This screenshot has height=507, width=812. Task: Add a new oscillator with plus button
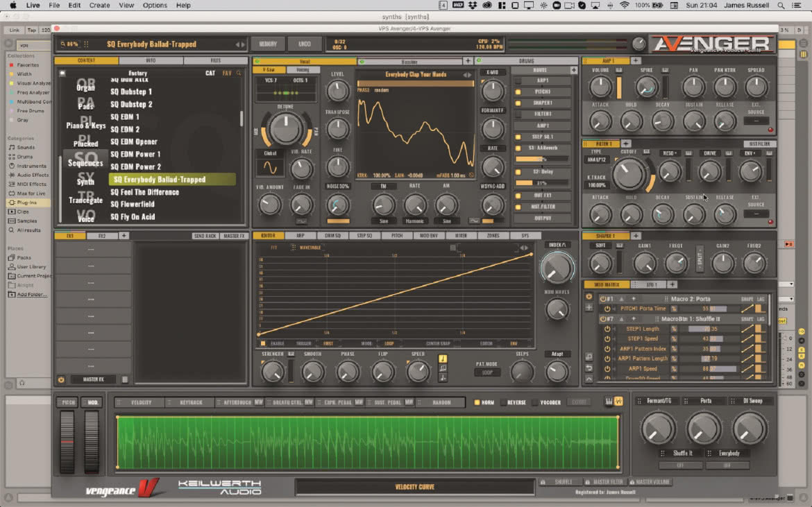coord(468,61)
